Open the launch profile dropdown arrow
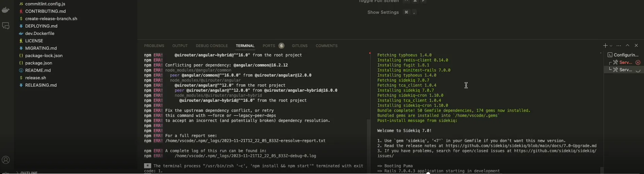Image resolution: width=644 pixels, height=174 pixels. (611, 46)
